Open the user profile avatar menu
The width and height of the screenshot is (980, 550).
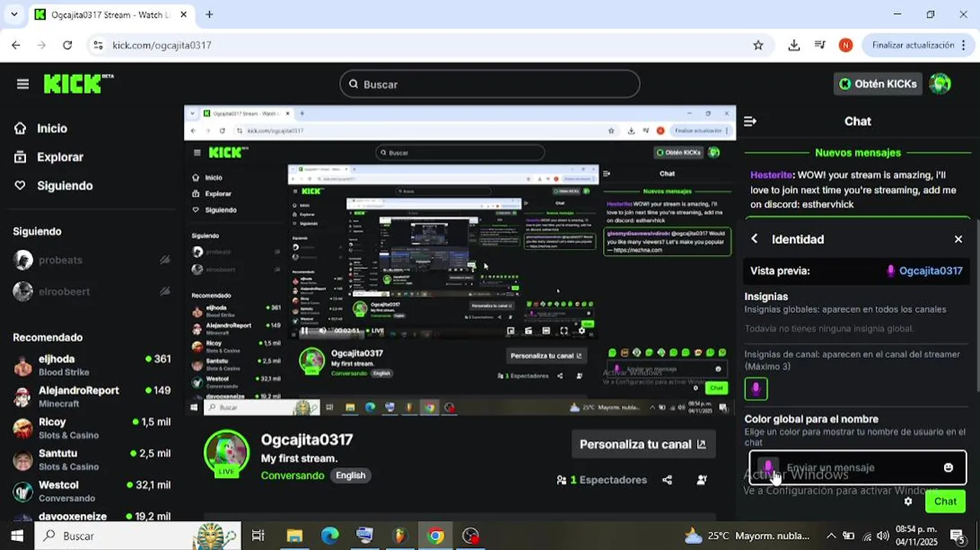pos(940,84)
